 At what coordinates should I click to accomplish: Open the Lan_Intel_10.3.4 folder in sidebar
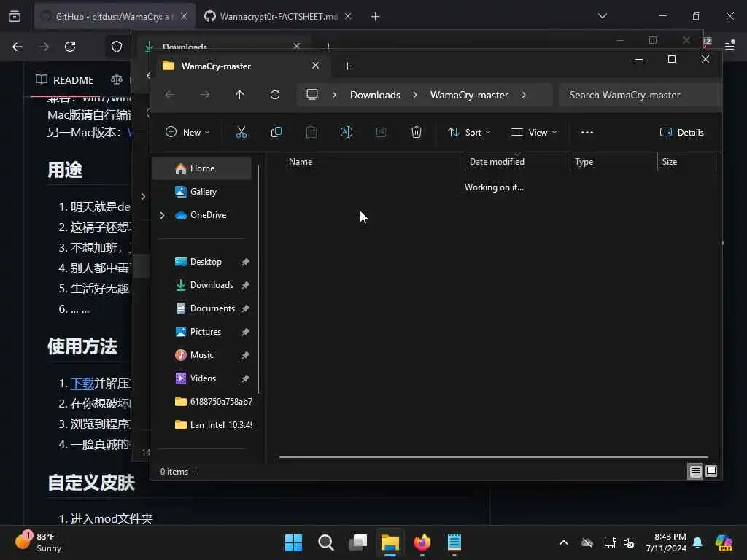(202, 425)
